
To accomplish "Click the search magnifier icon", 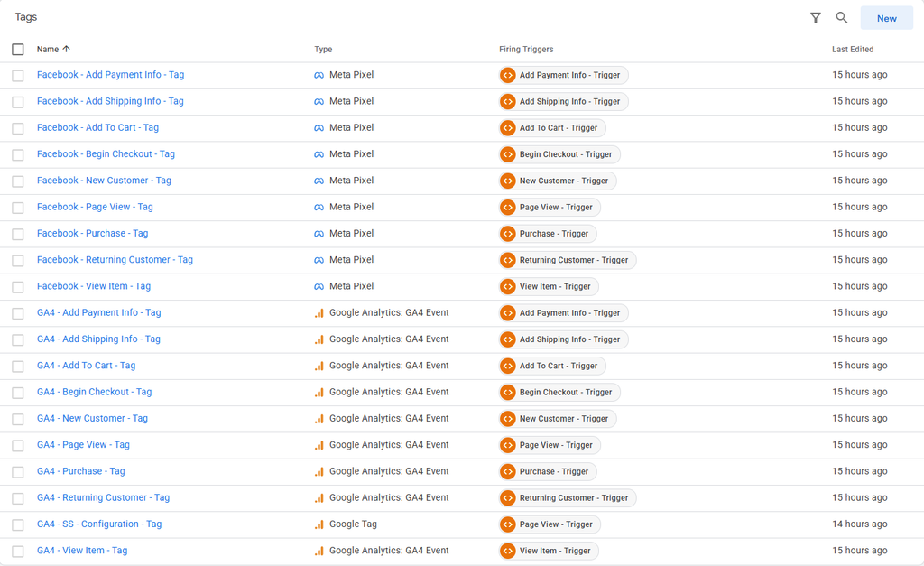I will [x=842, y=18].
